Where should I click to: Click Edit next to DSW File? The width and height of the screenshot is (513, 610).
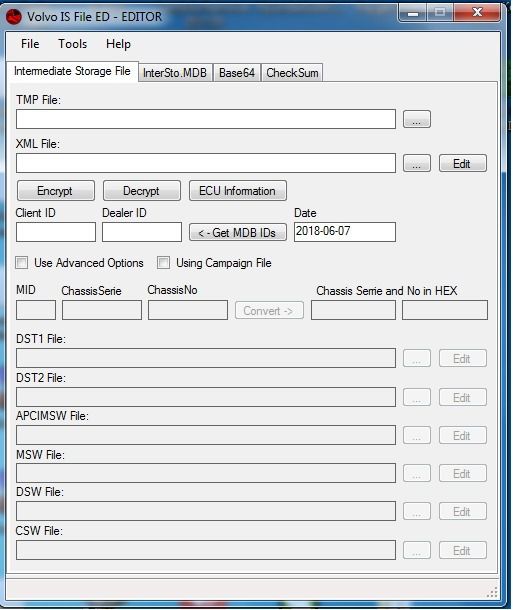[462, 511]
